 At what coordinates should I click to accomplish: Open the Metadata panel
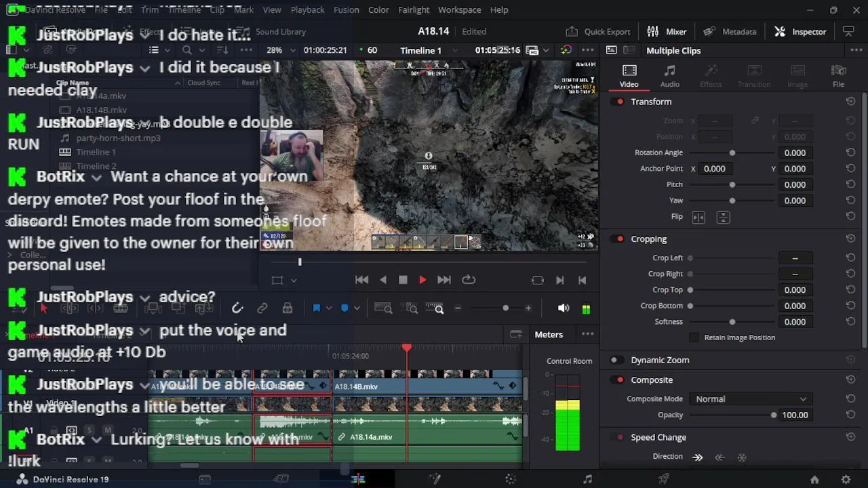tap(730, 31)
